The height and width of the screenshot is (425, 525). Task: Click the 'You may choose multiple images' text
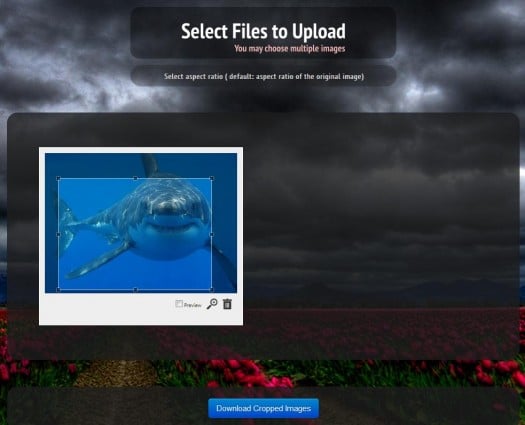click(290, 49)
